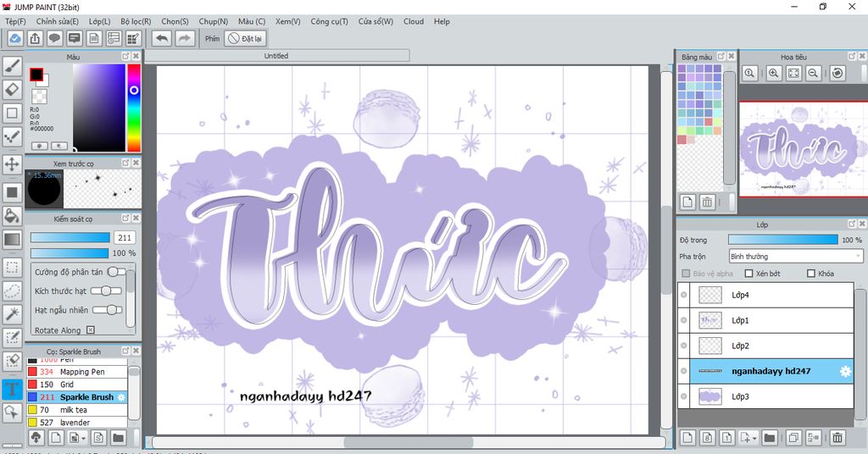Pick the black foreground color swatch
The height and width of the screenshot is (454, 868).
(36, 75)
